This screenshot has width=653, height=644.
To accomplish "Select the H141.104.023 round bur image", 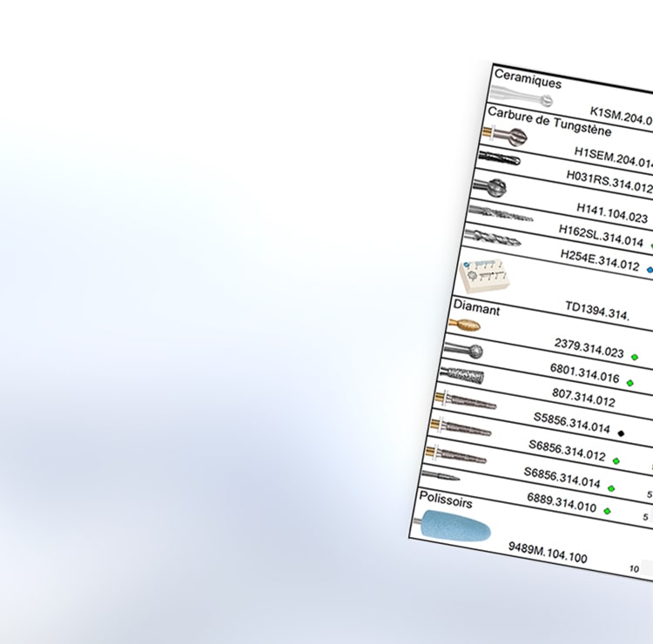I will click(489, 188).
